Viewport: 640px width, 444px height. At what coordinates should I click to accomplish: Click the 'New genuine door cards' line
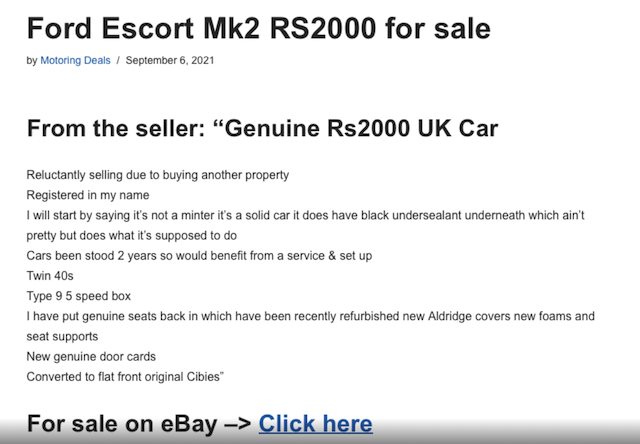[92, 356]
